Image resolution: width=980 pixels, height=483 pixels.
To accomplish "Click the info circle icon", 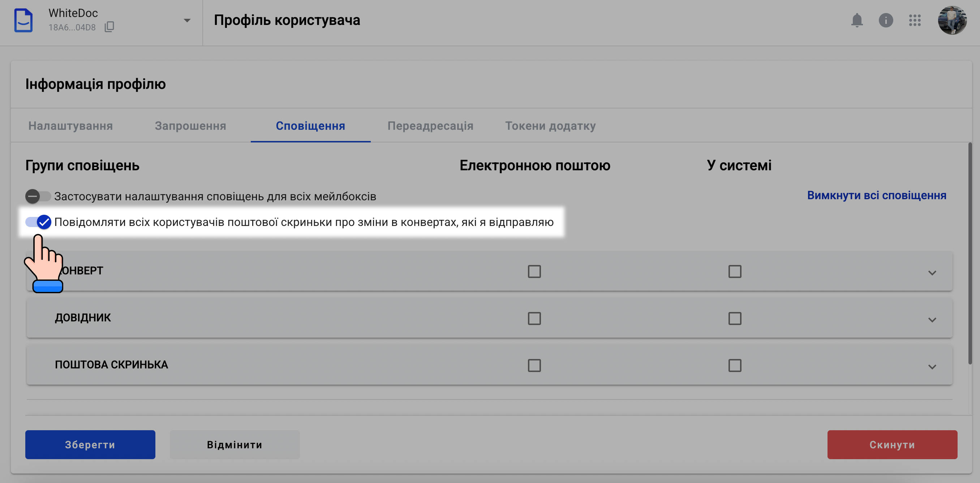I will pos(886,20).
